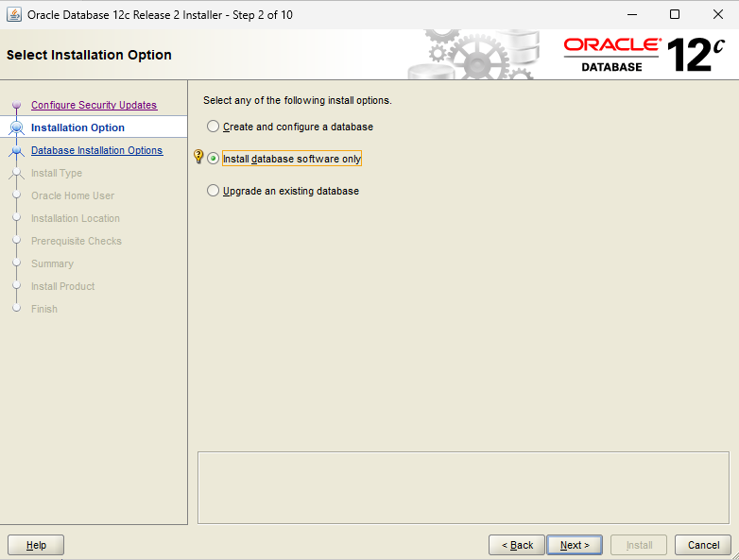Click Select Installation Option heading
The height and width of the screenshot is (560, 739).
(x=89, y=55)
